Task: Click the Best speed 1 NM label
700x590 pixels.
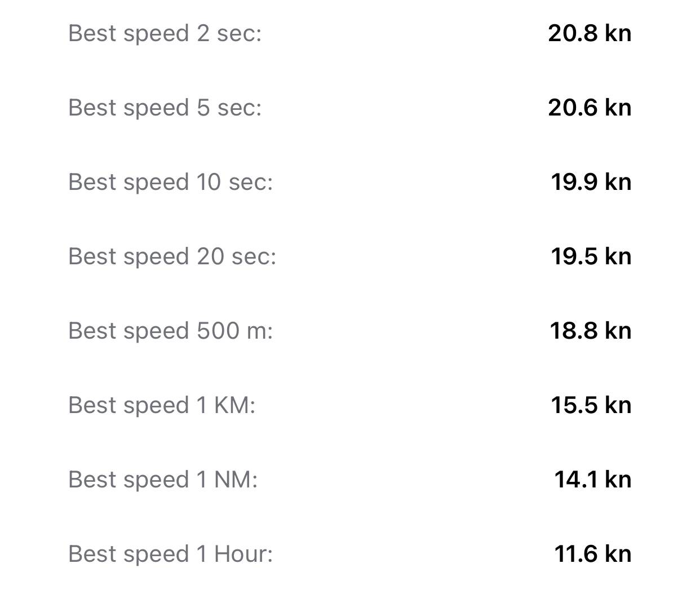Action: (x=163, y=480)
